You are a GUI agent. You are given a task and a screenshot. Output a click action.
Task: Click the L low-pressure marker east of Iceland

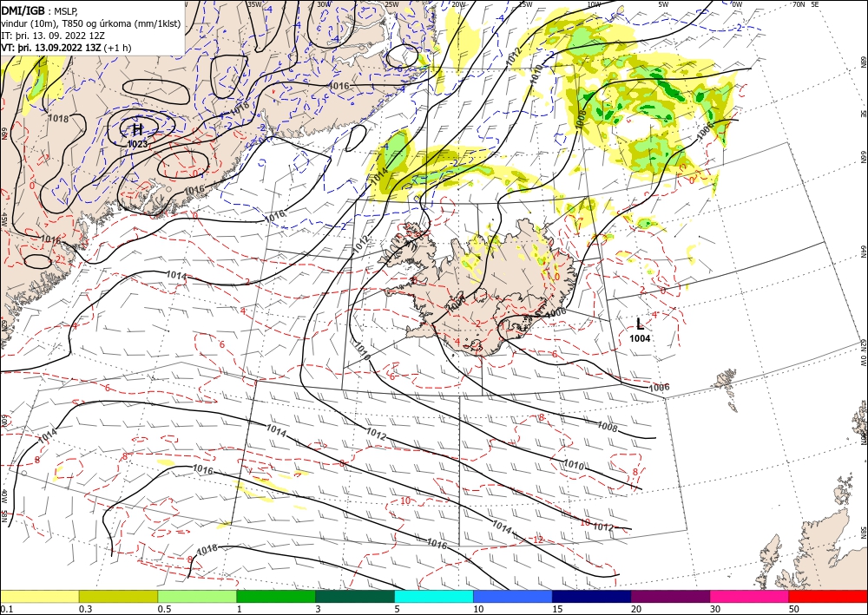tap(640, 324)
